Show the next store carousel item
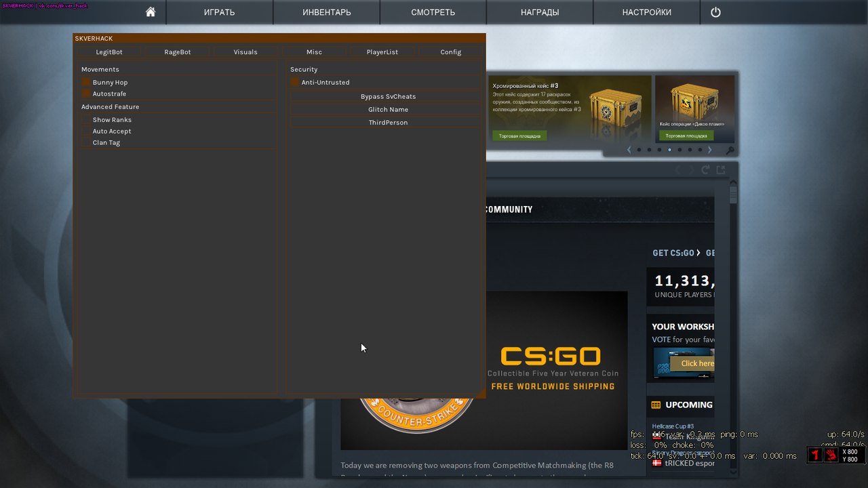Viewport: 868px width, 488px height. point(710,150)
